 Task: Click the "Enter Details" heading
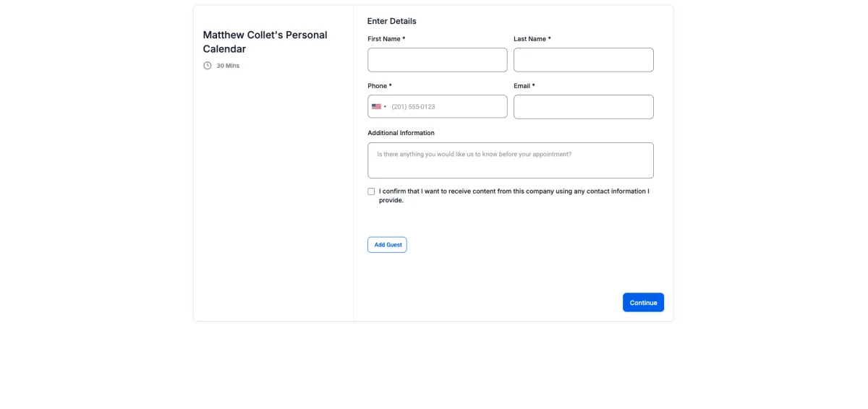point(392,21)
